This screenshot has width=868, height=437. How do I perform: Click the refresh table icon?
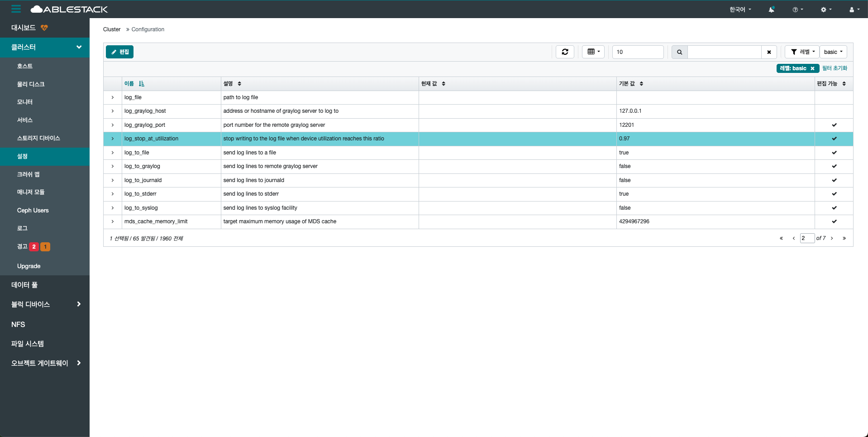coord(565,52)
